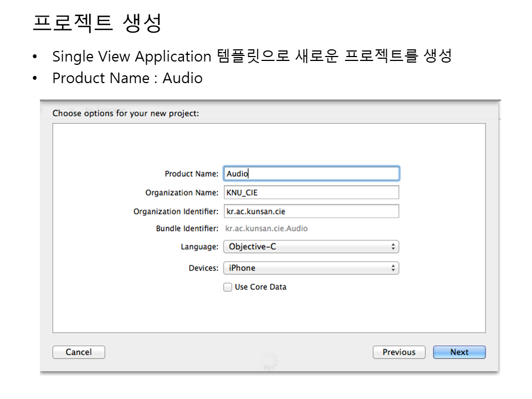Click the 'Language:' label

coord(199,247)
